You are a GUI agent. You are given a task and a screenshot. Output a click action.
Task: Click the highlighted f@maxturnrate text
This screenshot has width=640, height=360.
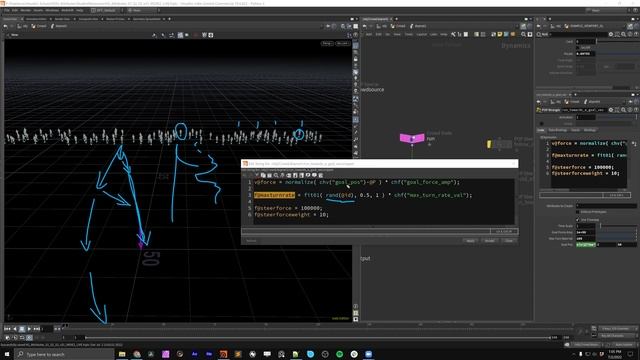tap(274, 195)
